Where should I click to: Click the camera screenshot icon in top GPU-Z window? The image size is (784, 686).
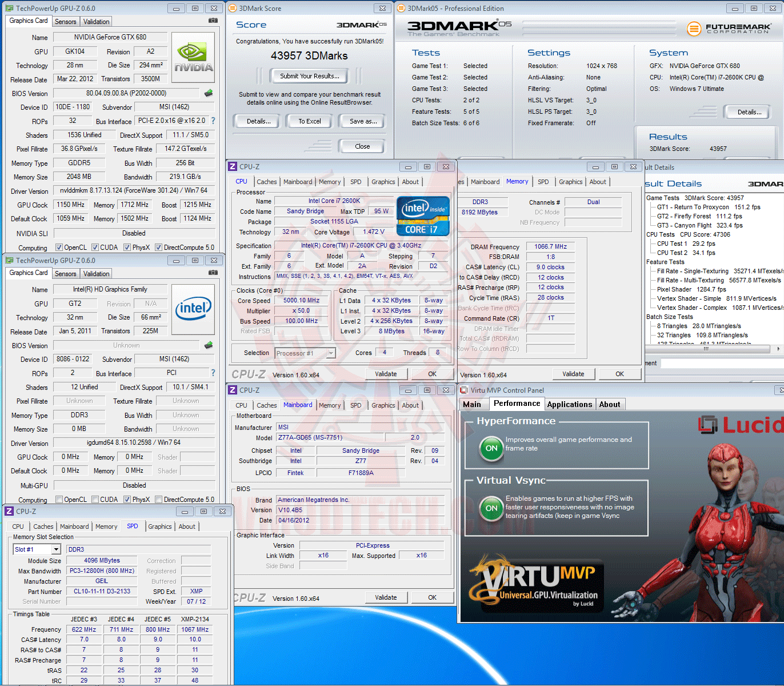coord(213,21)
